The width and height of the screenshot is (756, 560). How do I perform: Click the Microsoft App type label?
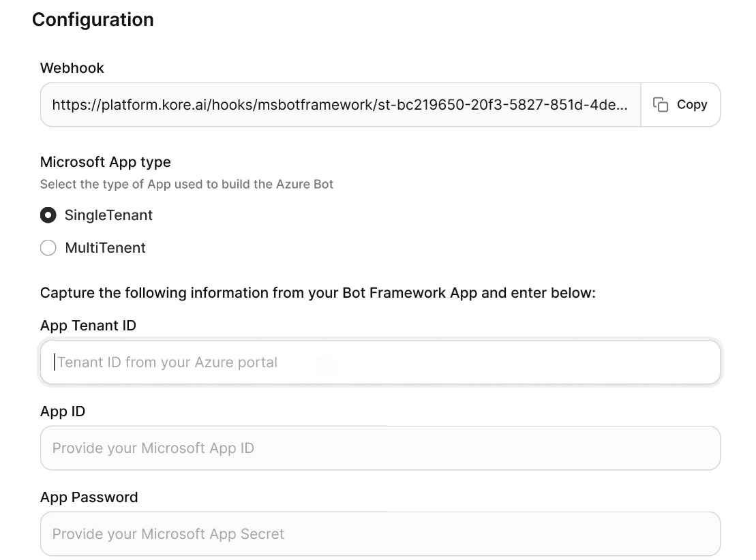click(x=106, y=162)
